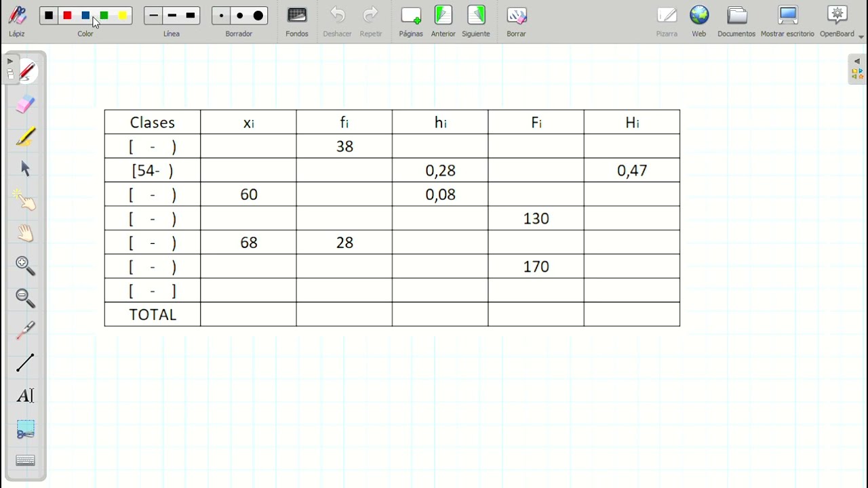Click the cell with value 60
This screenshot has width=868, height=488.
coord(249,195)
